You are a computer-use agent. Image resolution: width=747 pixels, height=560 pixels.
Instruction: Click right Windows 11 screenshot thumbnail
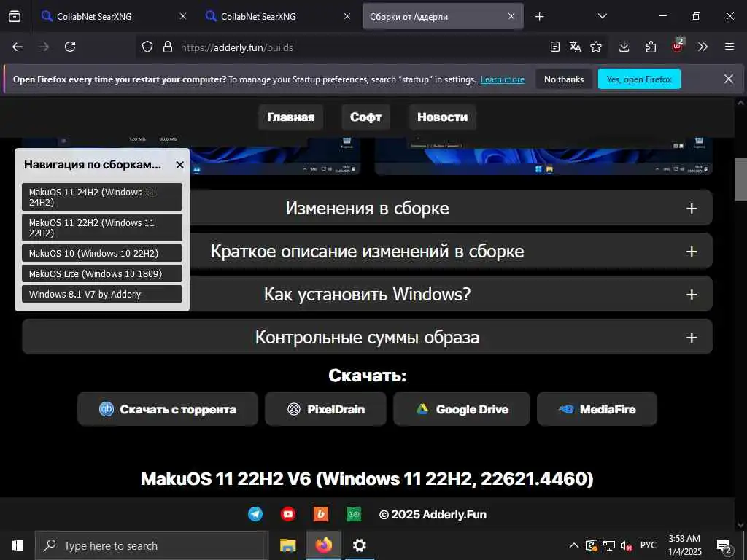[543, 156]
